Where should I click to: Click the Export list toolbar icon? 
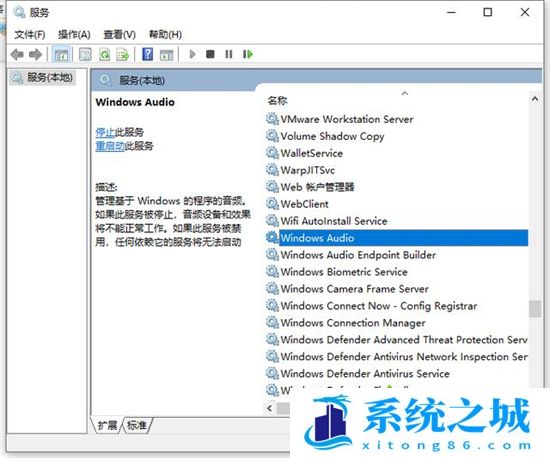coord(123,54)
